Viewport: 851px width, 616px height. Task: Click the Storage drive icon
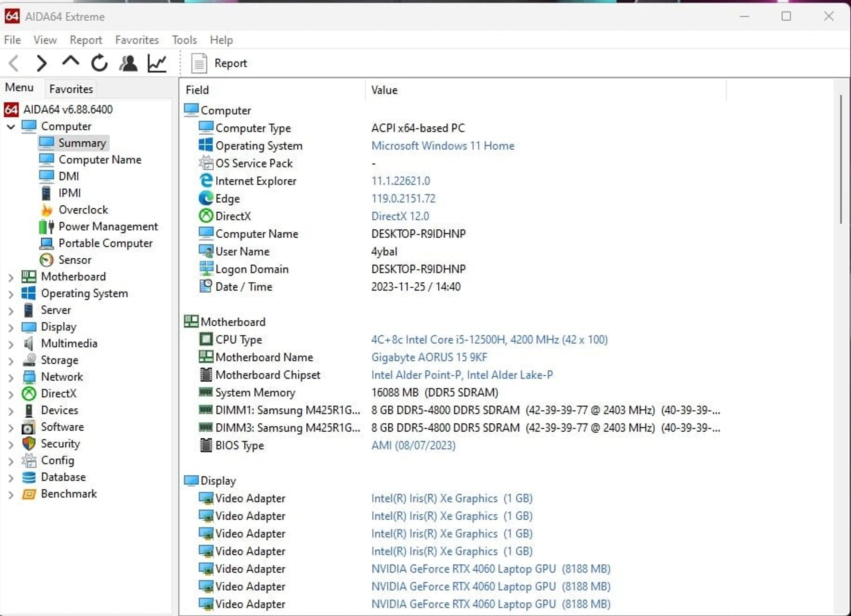point(29,360)
